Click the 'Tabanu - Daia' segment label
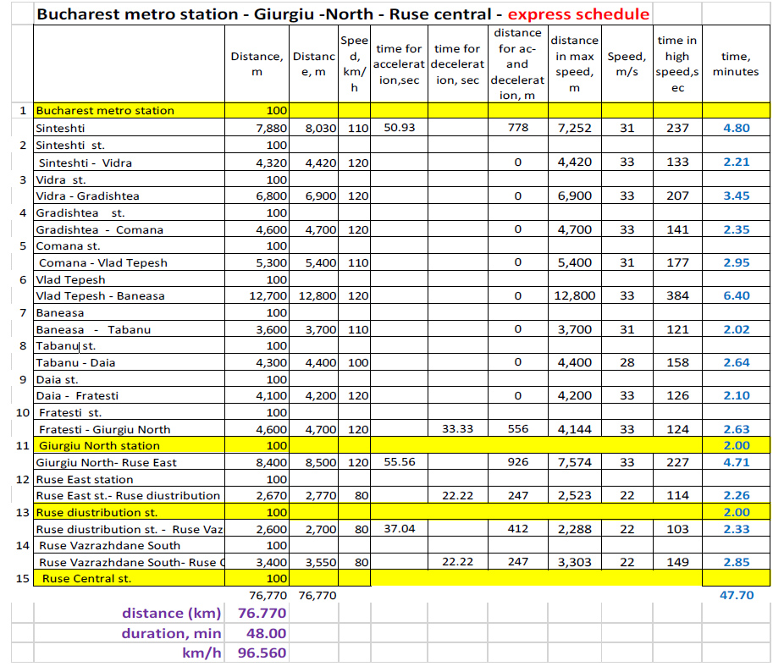The width and height of the screenshot is (784, 672). tap(76, 363)
